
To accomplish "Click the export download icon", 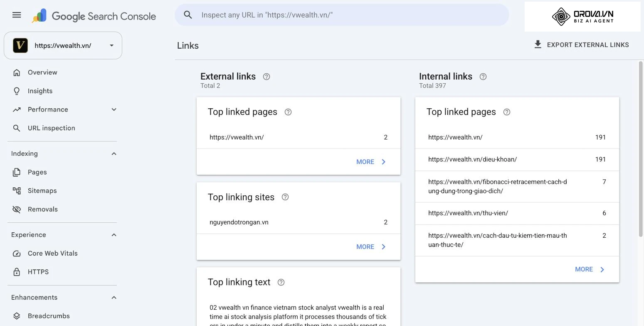I will tap(538, 45).
